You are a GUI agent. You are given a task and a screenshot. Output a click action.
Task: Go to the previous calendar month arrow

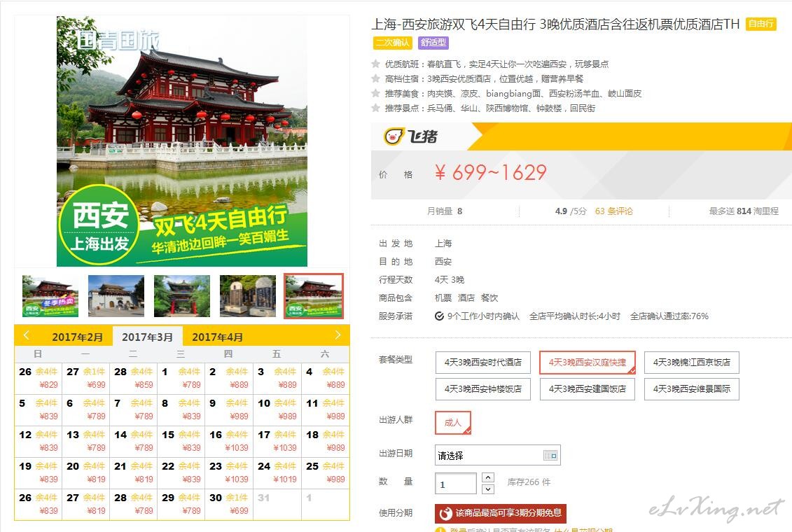click(x=27, y=335)
